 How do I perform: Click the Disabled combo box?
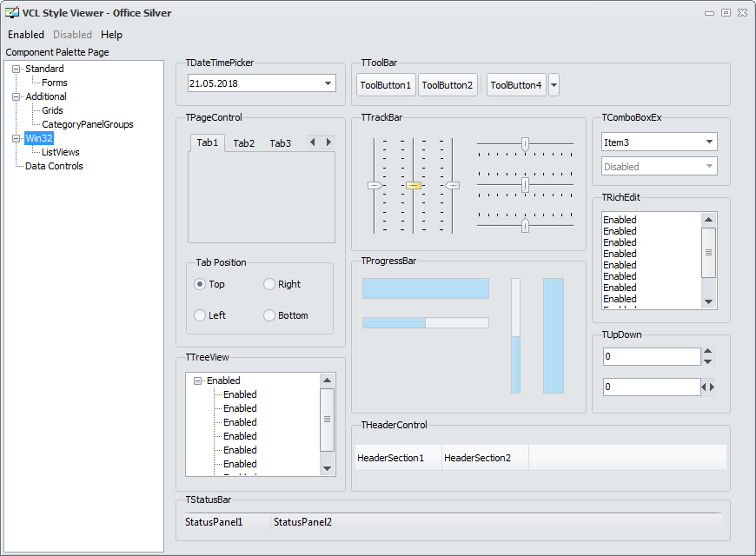click(659, 167)
